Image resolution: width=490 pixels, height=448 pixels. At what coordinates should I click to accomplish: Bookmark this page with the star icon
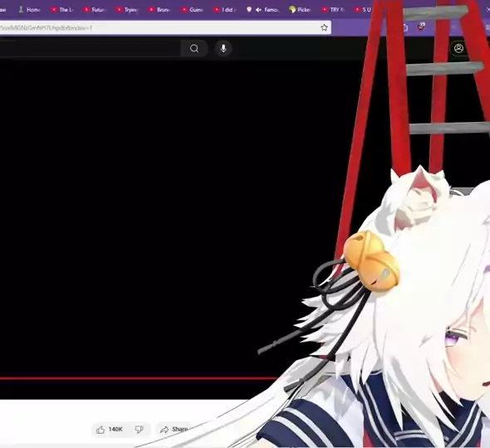pyautogui.click(x=325, y=27)
